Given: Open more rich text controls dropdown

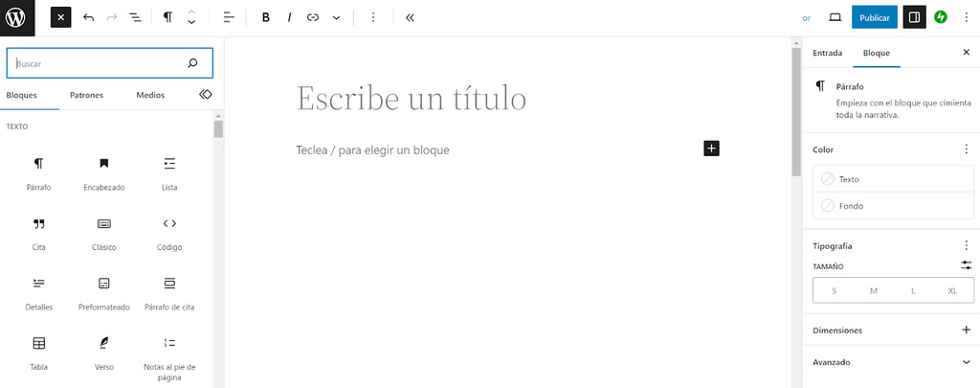Looking at the screenshot, I should (336, 17).
